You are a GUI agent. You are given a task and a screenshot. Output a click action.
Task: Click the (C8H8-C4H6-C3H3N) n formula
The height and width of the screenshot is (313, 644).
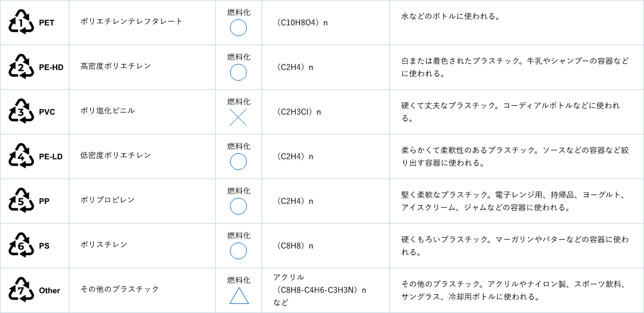coord(320,290)
